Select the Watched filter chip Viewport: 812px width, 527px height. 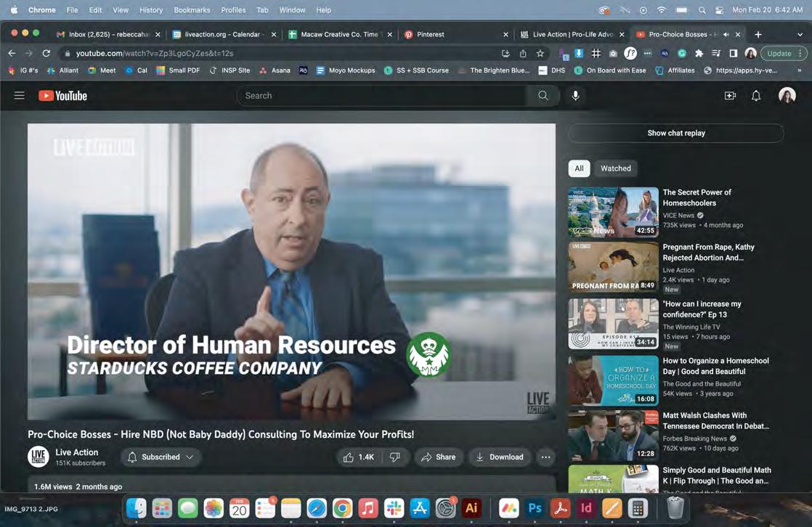click(x=616, y=168)
